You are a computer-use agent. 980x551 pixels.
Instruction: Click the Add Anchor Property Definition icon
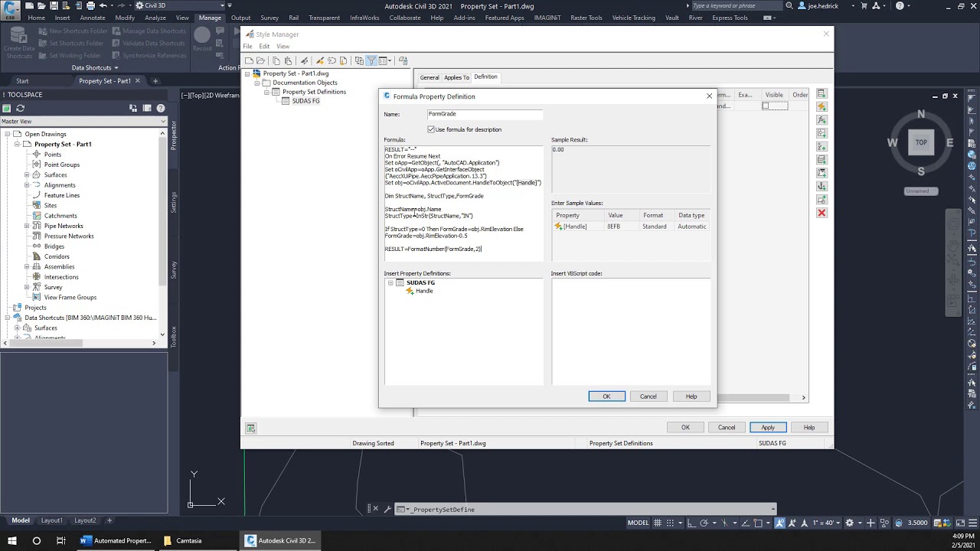click(x=822, y=186)
